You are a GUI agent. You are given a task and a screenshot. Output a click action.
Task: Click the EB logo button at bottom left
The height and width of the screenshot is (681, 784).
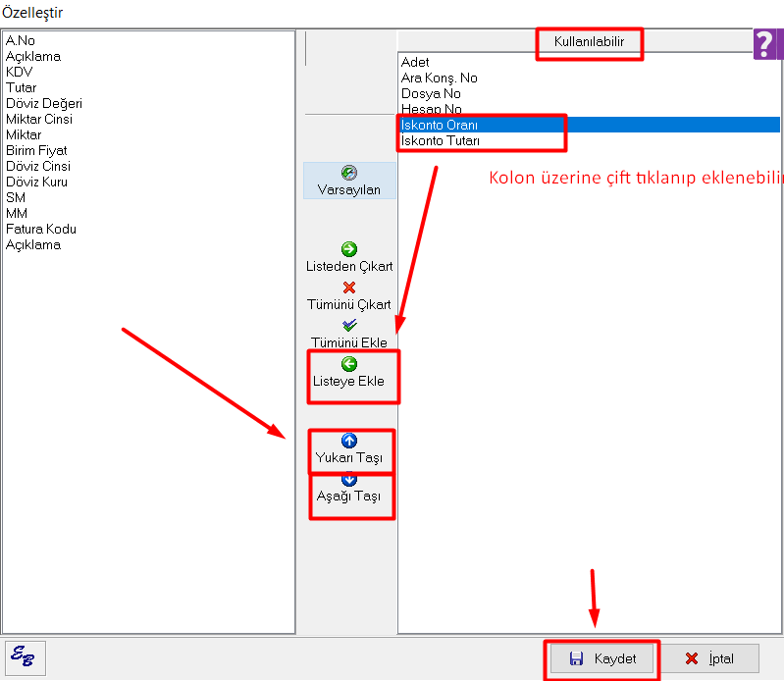click(x=26, y=657)
